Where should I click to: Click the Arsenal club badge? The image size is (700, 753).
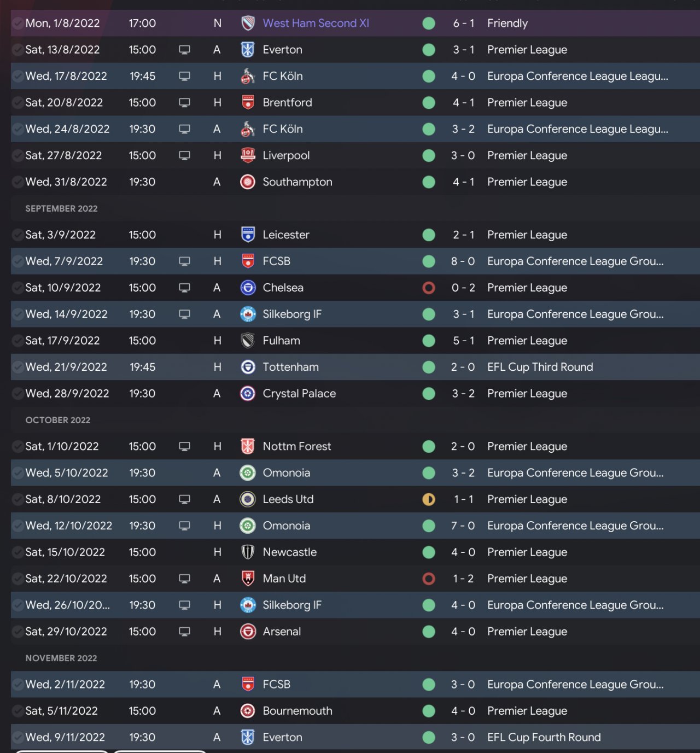248,632
